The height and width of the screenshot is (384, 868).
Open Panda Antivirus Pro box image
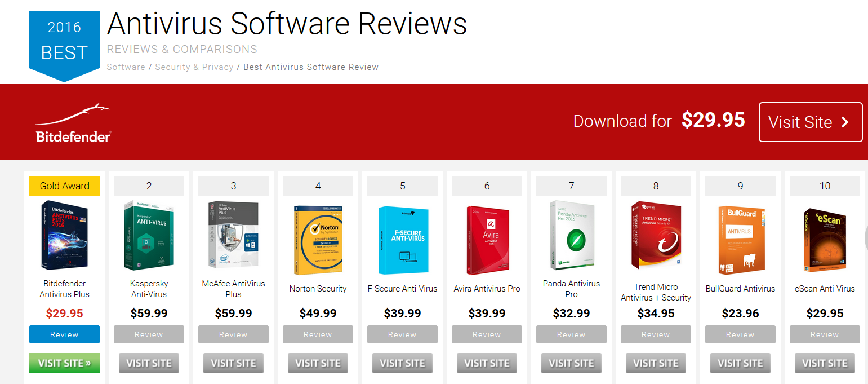click(x=572, y=235)
